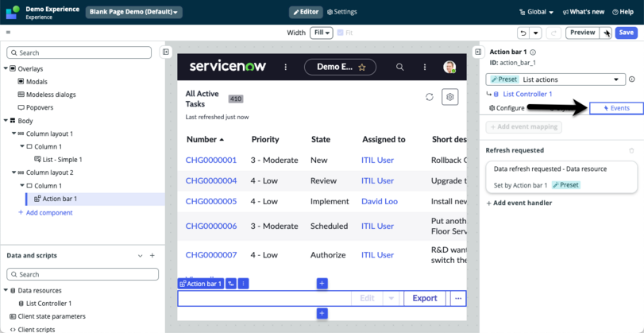Collapse the Body tree node

6,121
